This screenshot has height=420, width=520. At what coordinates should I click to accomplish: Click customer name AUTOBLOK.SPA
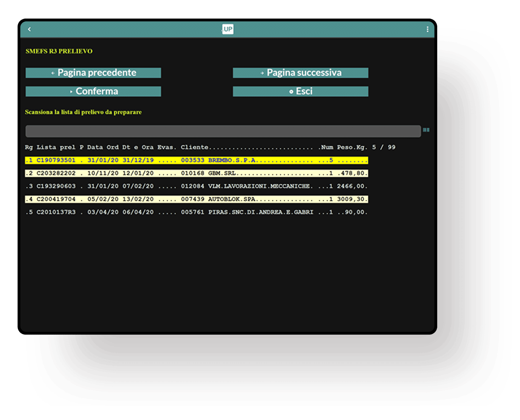point(232,199)
